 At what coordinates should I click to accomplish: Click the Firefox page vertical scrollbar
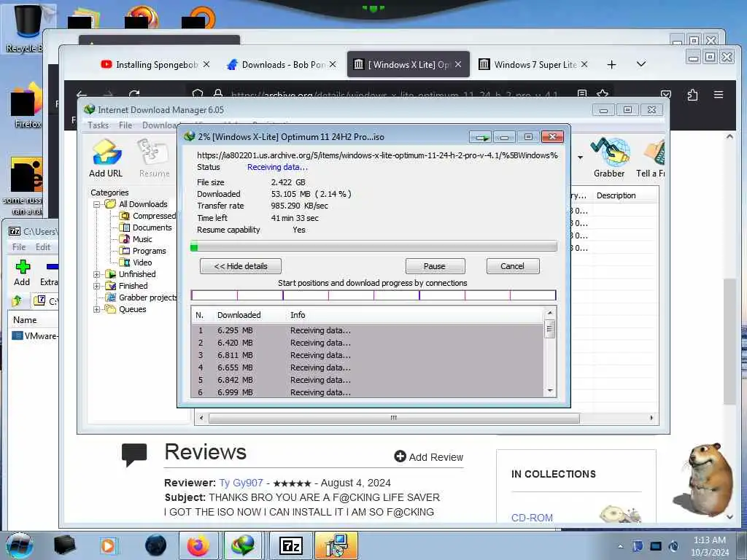click(729, 341)
